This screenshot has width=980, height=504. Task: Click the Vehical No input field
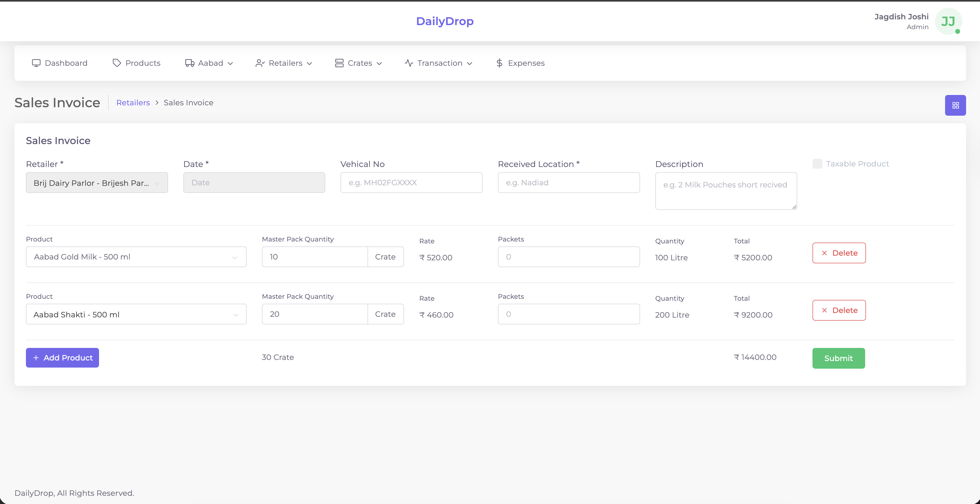click(411, 183)
